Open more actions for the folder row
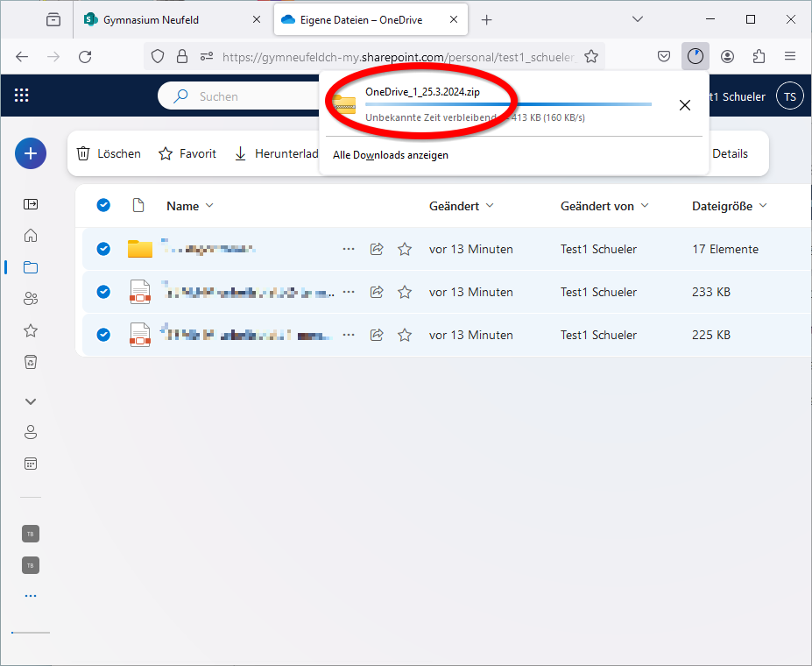 349,249
